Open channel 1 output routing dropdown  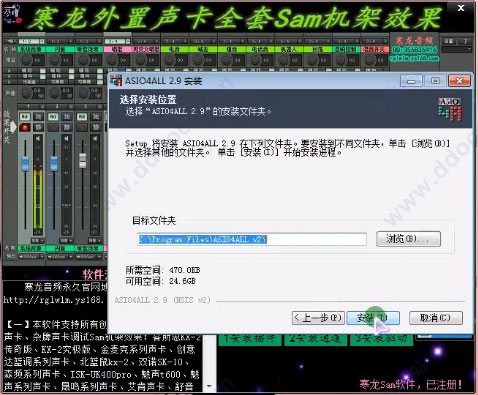(31, 257)
